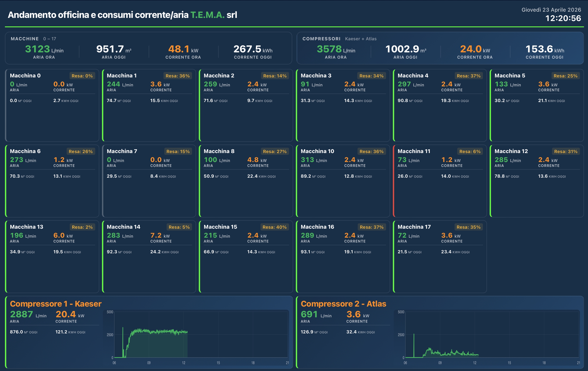Click the Resa 6% badge on Macchina 11
The width and height of the screenshot is (588, 371).
click(x=470, y=151)
